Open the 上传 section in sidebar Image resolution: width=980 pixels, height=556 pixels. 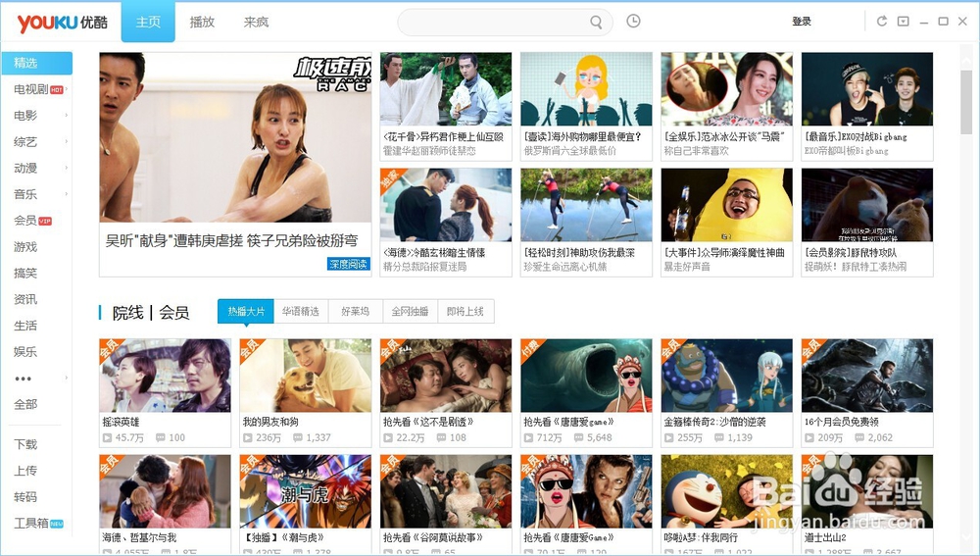[x=25, y=471]
